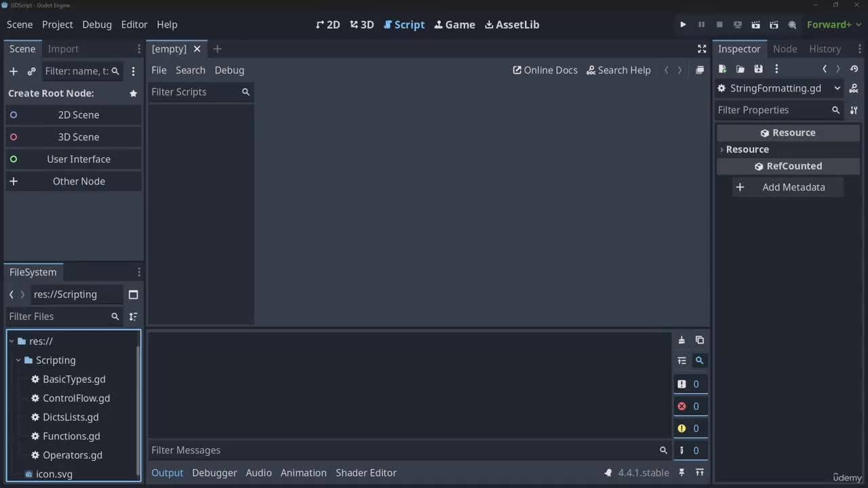Pause the running project
The height and width of the screenshot is (488, 868).
[x=701, y=24]
